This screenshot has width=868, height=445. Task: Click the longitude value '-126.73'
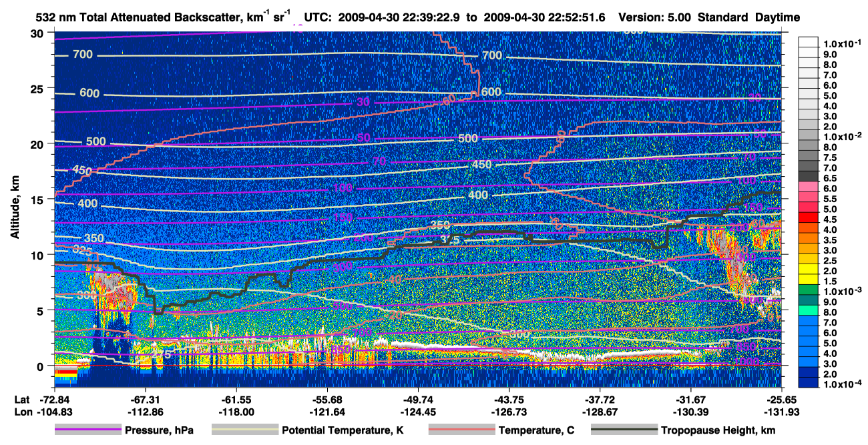pos(508,412)
